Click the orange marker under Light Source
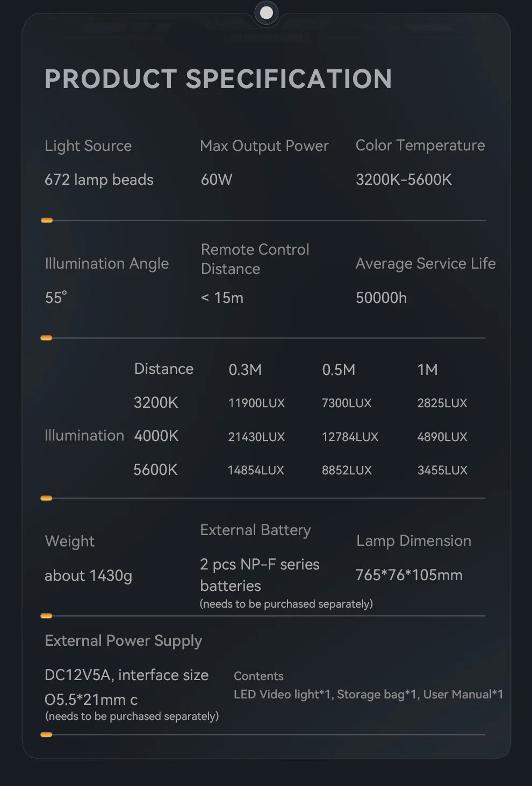532x786 pixels. click(x=47, y=220)
